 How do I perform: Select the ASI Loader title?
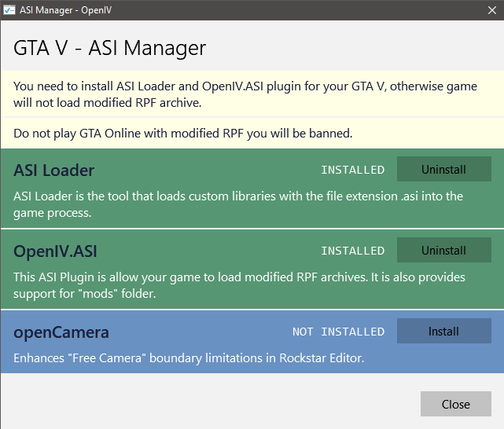click(54, 170)
